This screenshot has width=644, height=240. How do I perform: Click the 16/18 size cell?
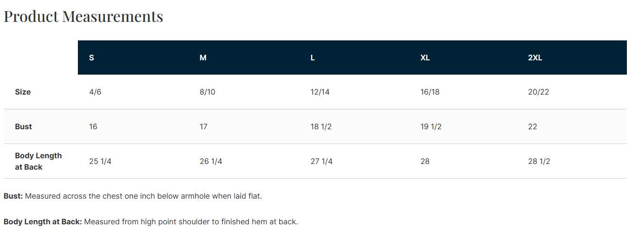[x=430, y=92]
